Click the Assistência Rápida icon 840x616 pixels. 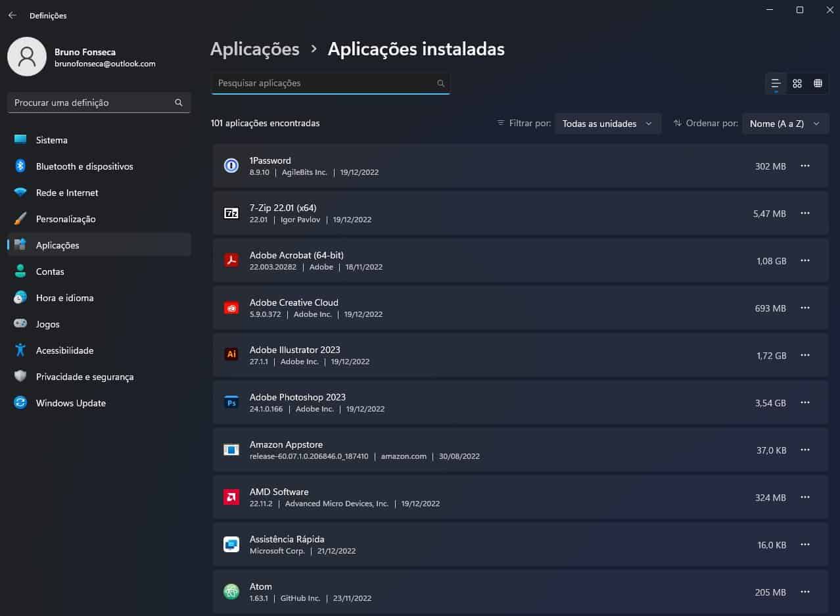231,544
